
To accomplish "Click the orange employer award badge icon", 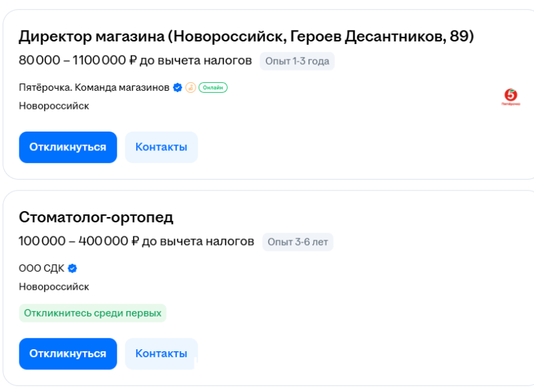I will pyautogui.click(x=190, y=87).
